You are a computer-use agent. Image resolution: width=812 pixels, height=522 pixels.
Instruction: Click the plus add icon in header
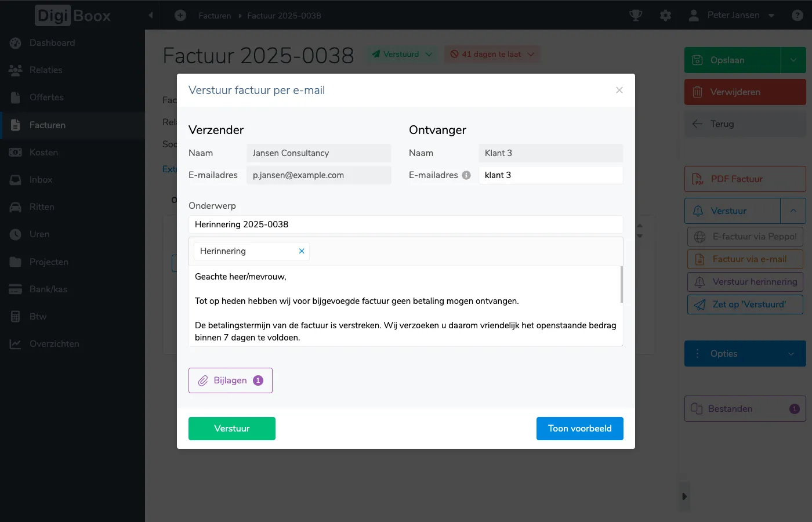180,16
